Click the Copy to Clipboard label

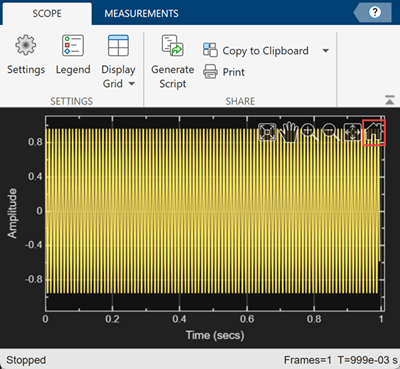click(x=265, y=51)
